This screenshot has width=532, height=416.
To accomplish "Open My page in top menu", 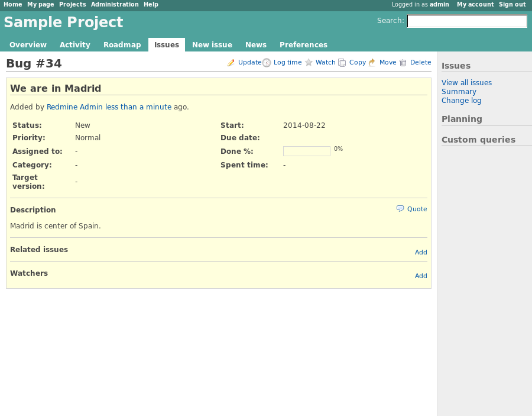I will point(41,4).
